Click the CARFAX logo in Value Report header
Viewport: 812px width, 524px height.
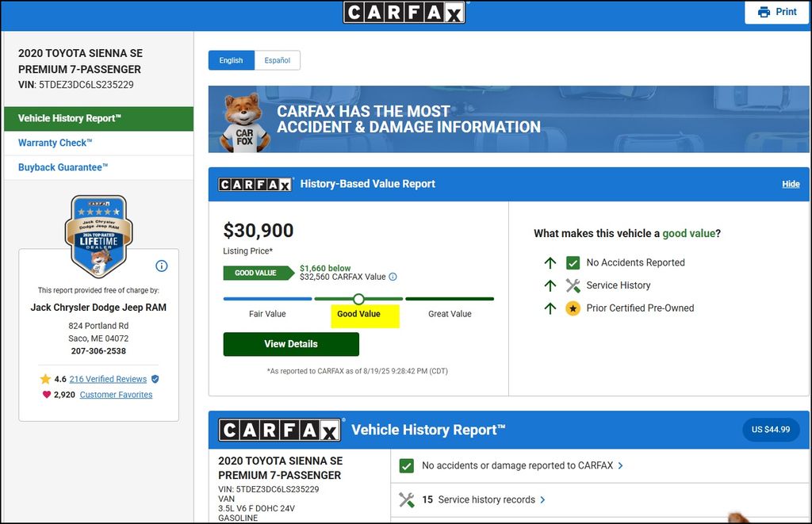(x=255, y=185)
